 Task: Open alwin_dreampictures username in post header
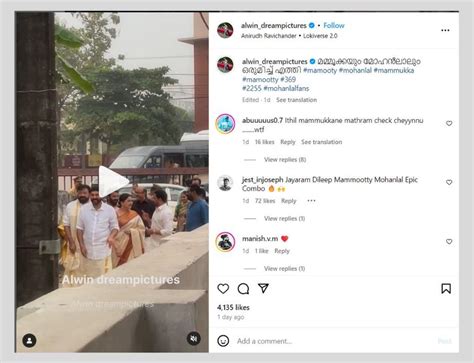coord(273,25)
